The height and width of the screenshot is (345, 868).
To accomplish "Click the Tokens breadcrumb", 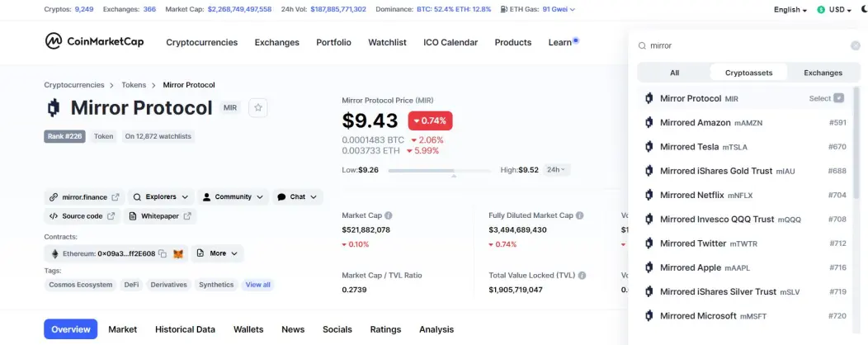I will 134,85.
